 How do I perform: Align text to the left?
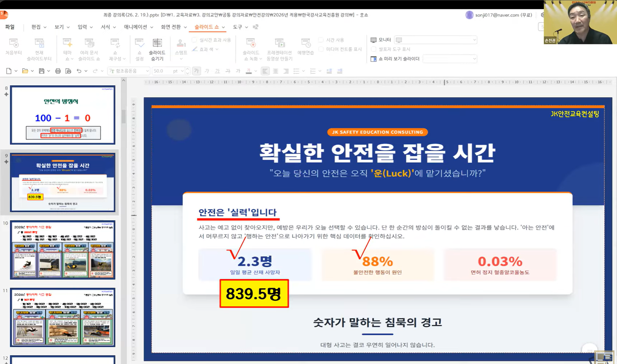[265, 71]
